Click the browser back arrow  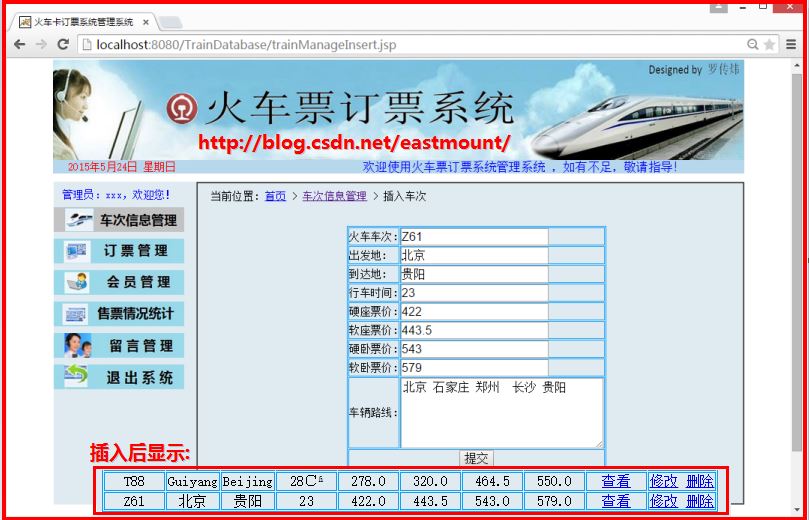(x=20, y=44)
